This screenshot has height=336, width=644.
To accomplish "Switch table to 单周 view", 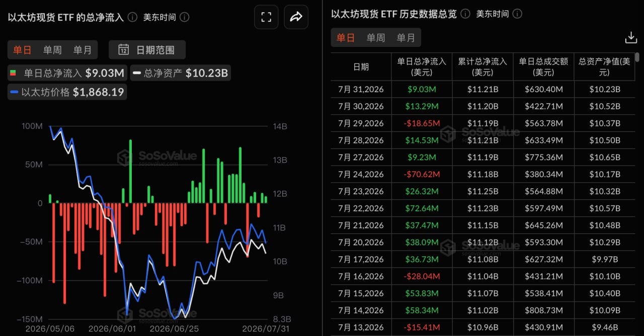I will coord(376,38).
